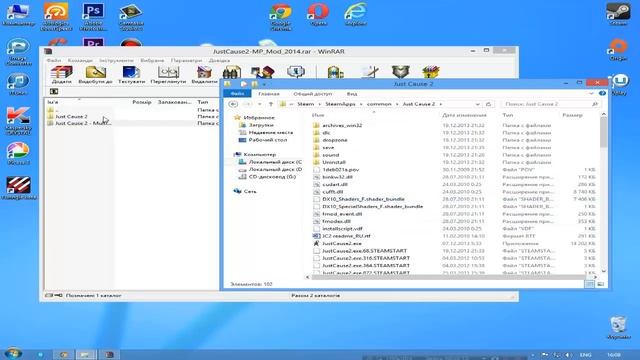Click the Explorer search field
The height and width of the screenshot is (360, 640).
(x=550, y=104)
